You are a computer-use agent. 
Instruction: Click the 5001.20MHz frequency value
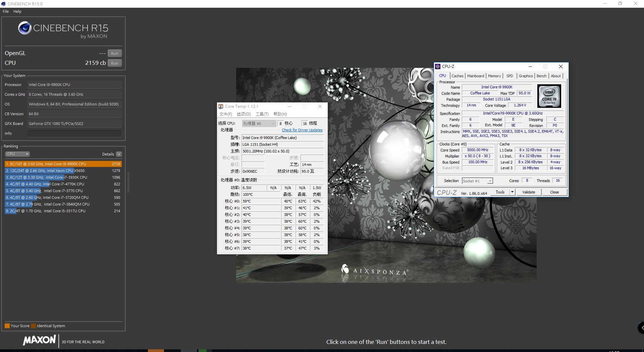[282, 151]
